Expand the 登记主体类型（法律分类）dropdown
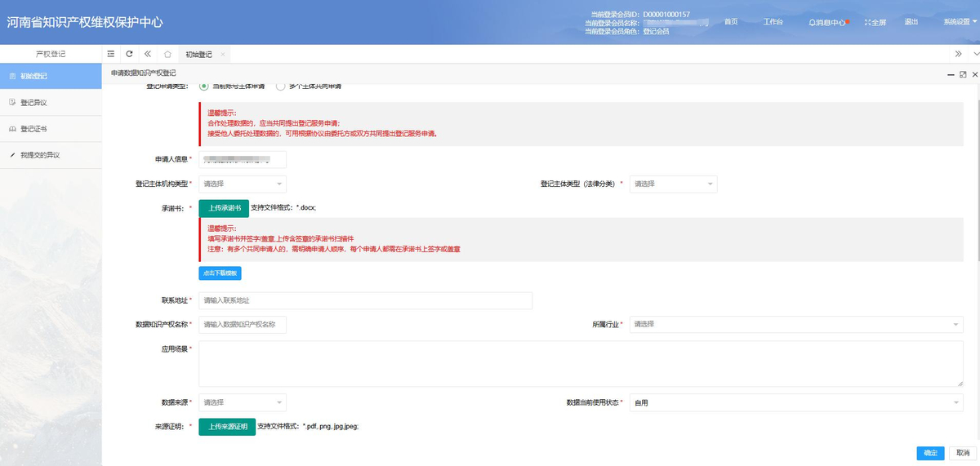The image size is (980, 466). [x=673, y=184]
